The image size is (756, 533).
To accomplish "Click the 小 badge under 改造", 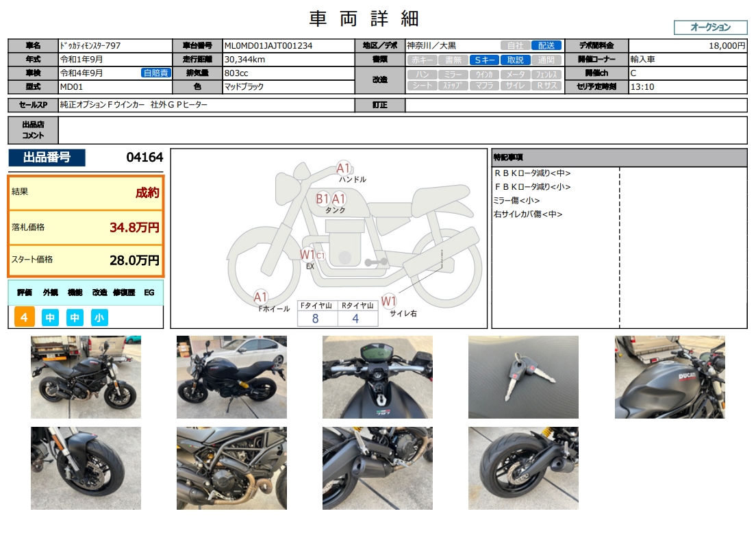I will (x=99, y=318).
